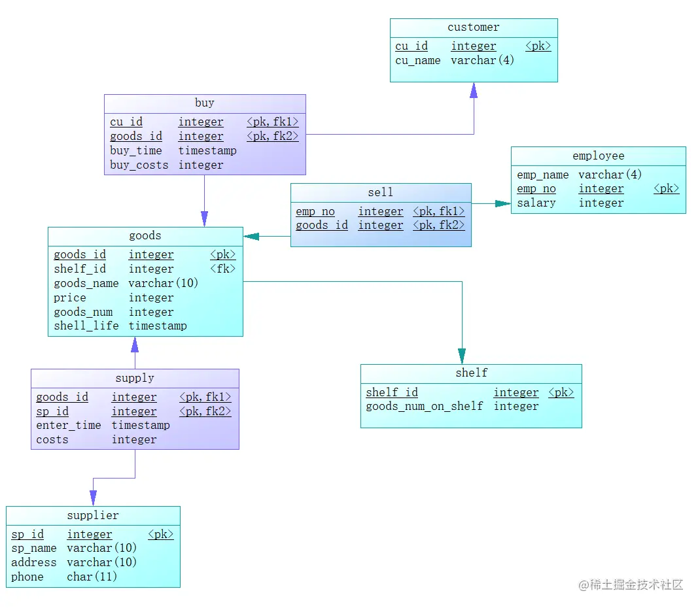
Task: Click the shelf table title bar
Action: (471, 373)
